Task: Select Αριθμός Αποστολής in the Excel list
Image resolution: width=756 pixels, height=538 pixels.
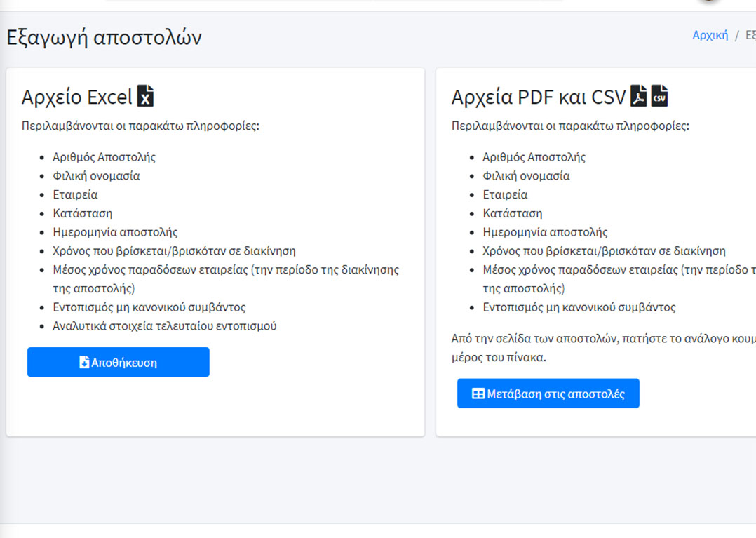Action: (x=104, y=157)
